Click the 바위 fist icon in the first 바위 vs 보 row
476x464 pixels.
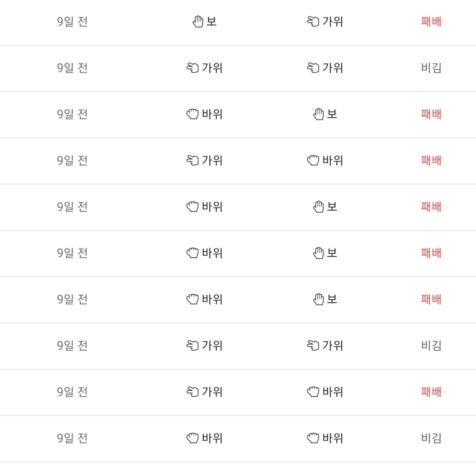coord(193,114)
